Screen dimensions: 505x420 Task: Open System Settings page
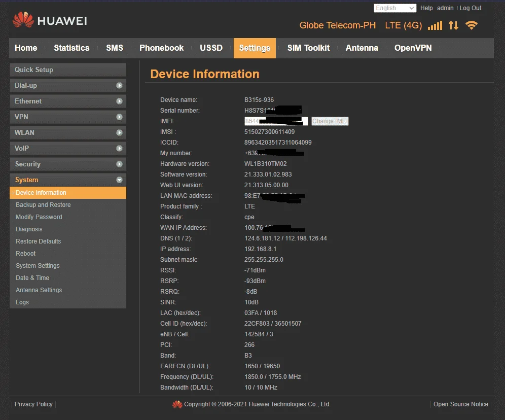(x=38, y=266)
